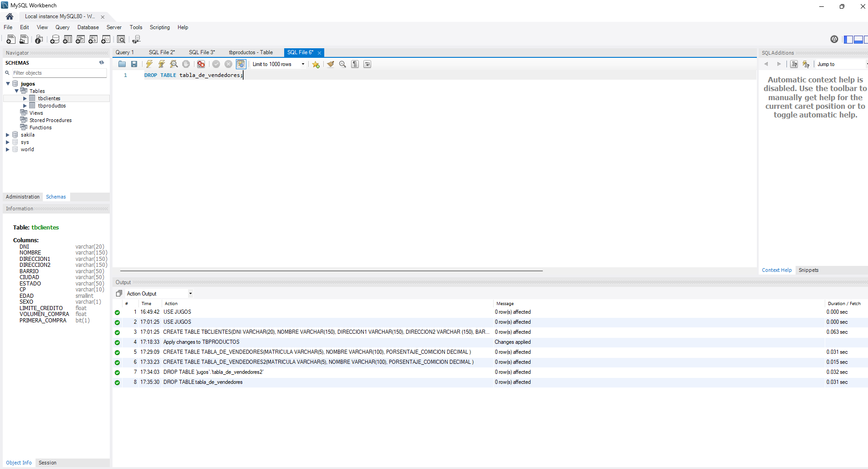This screenshot has width=868, height=469.
Task: Open find panel magnifier icon
Action: pos(342,64)
